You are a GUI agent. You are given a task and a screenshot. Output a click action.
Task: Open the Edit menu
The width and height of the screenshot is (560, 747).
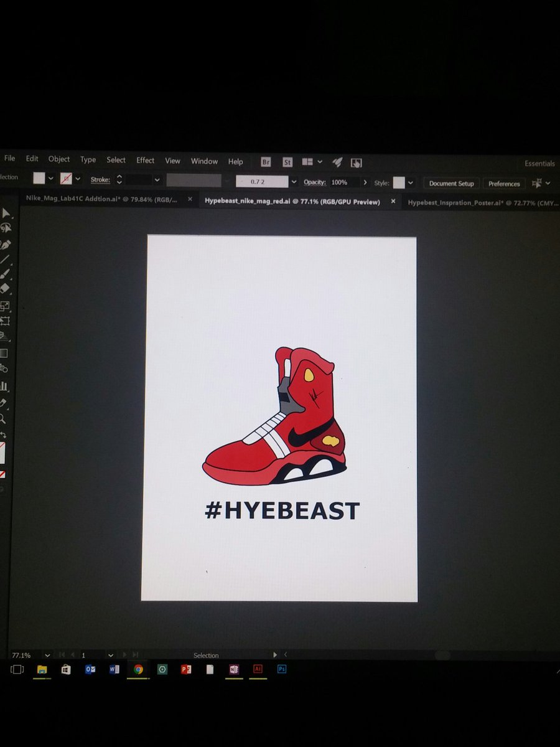pos(32,159)
